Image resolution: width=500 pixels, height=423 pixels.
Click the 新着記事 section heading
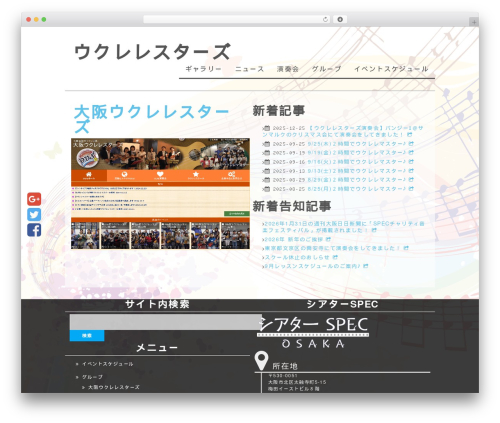point(279,111)
